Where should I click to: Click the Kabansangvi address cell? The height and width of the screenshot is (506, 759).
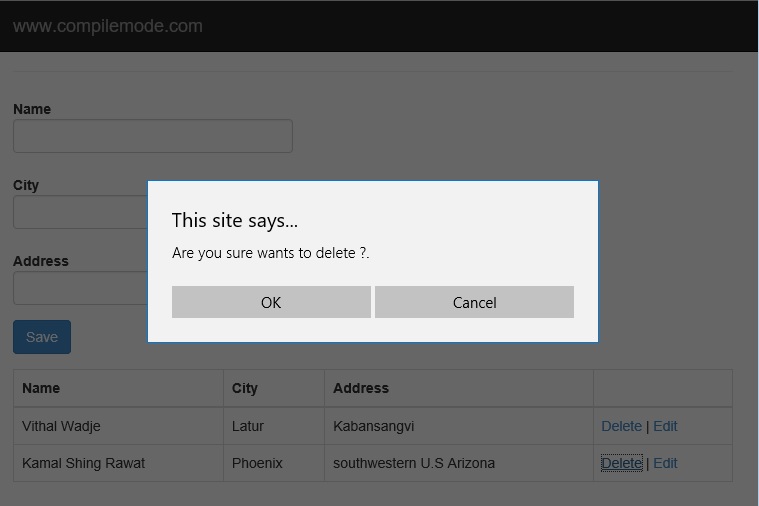[373, 426]
